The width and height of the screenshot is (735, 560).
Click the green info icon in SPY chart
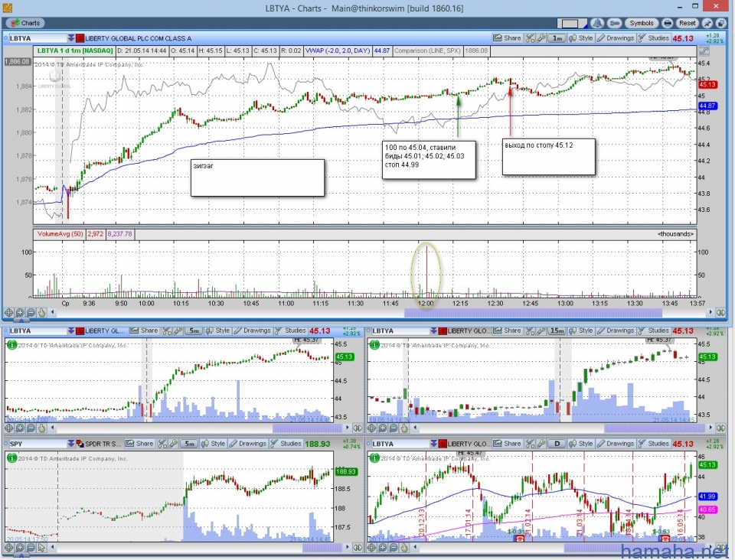pos(11,458)
